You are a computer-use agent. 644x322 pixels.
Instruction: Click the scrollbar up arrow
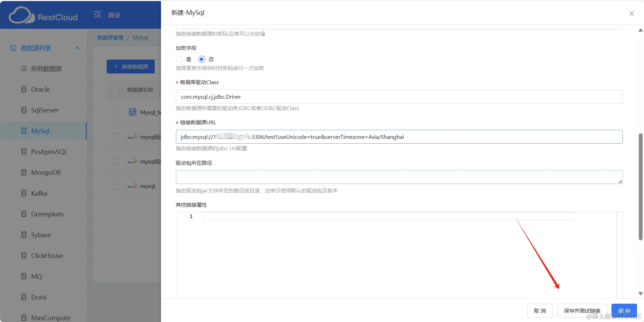(641, 30)
